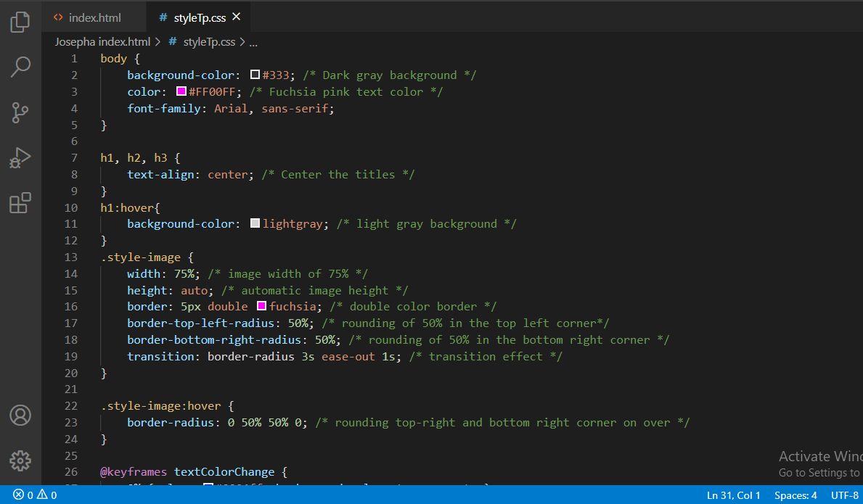Close the styleTp.css tab
863x504 pixels.
pyautogui.click(x=236, y=17)
